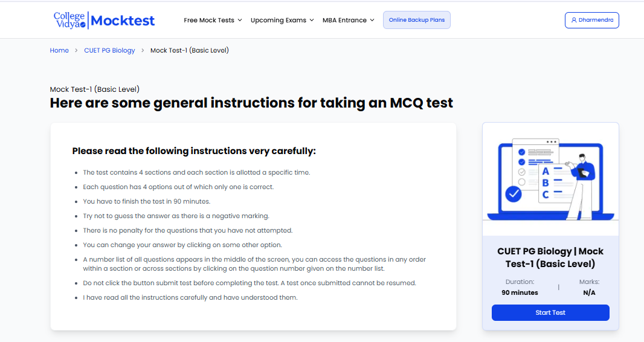Click the breadcrumb arrow after CUET PG Biology
Screen dimensions: 644x342
click(x=143, y=51)
